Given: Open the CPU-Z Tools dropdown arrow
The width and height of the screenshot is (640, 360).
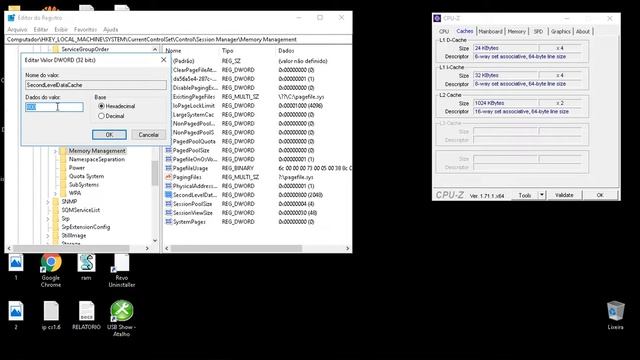Looking at the screenshot, I should coord(542,195).
